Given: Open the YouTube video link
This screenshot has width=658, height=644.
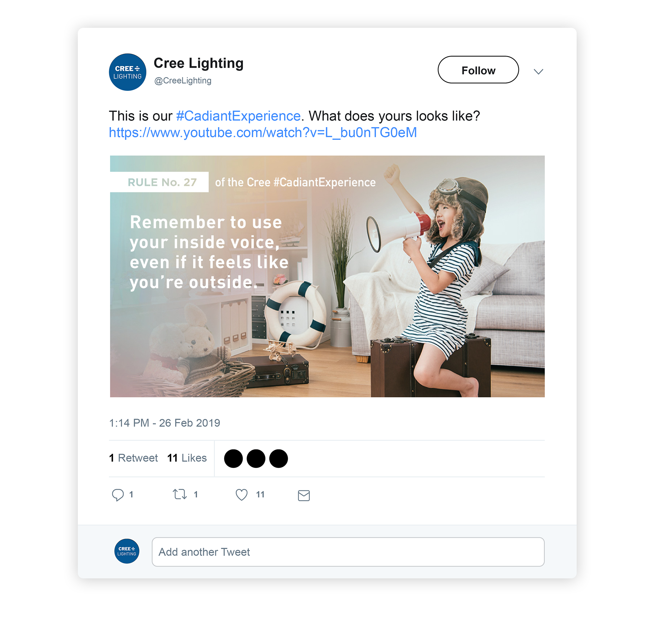Looking at the screenshot, I should pos(263,133).
